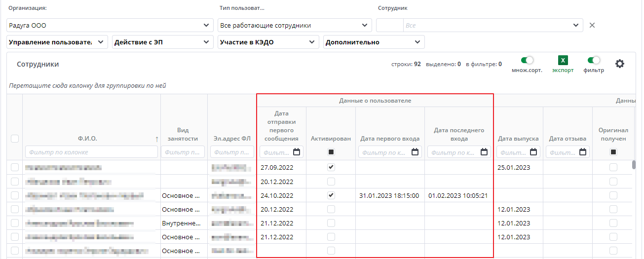
Task: Open calendar in Дата выпуска filter
Action: (x=534, y=152)
